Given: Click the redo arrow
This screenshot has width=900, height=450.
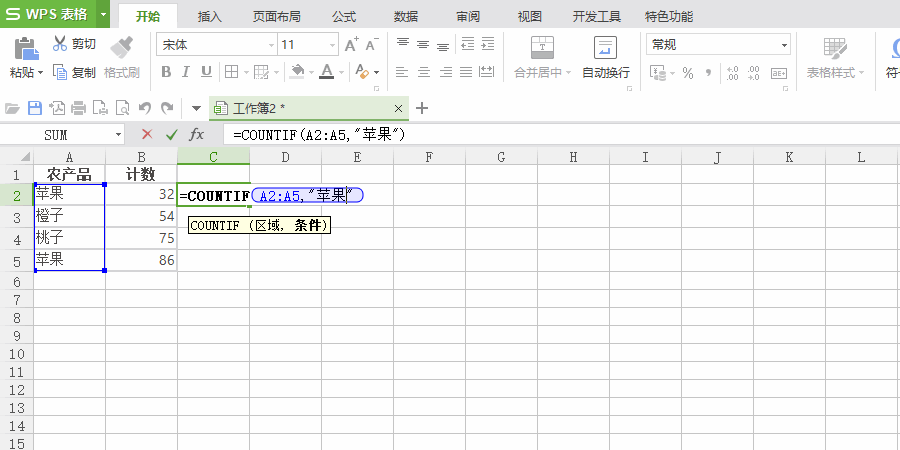Looking at the screenshot, I should (167, 108).
